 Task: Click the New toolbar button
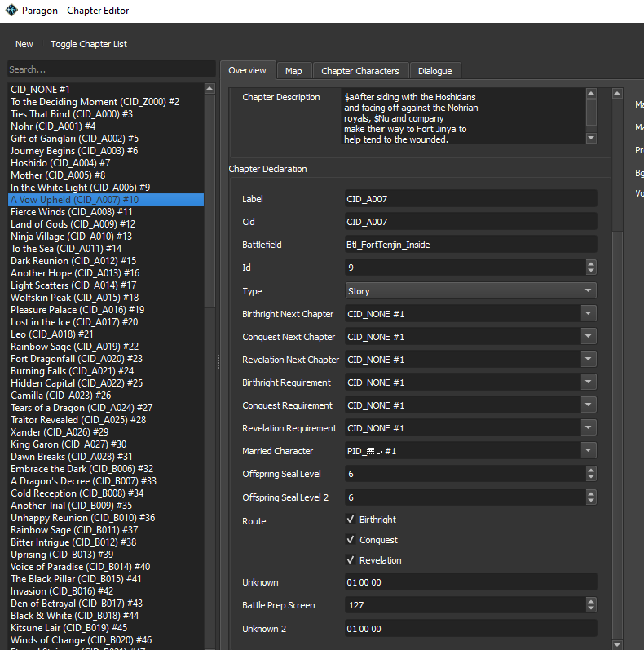(x=24, y=44)
